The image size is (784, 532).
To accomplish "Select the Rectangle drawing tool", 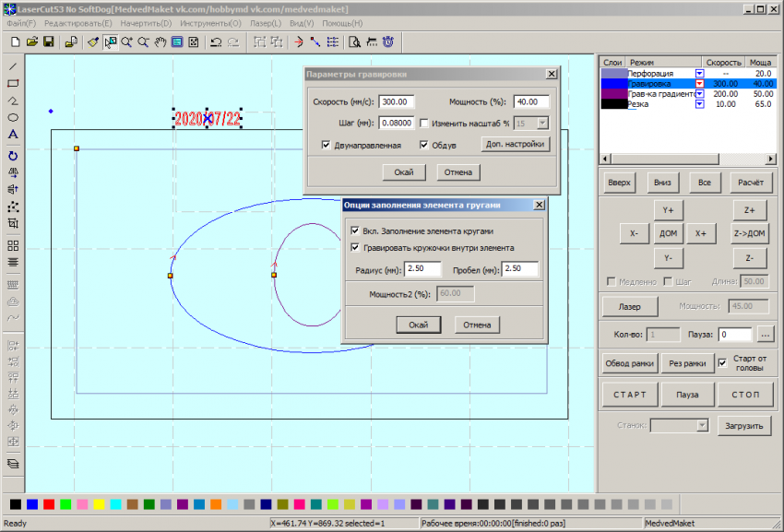I will pyautogui.click(x=13, y=84).
